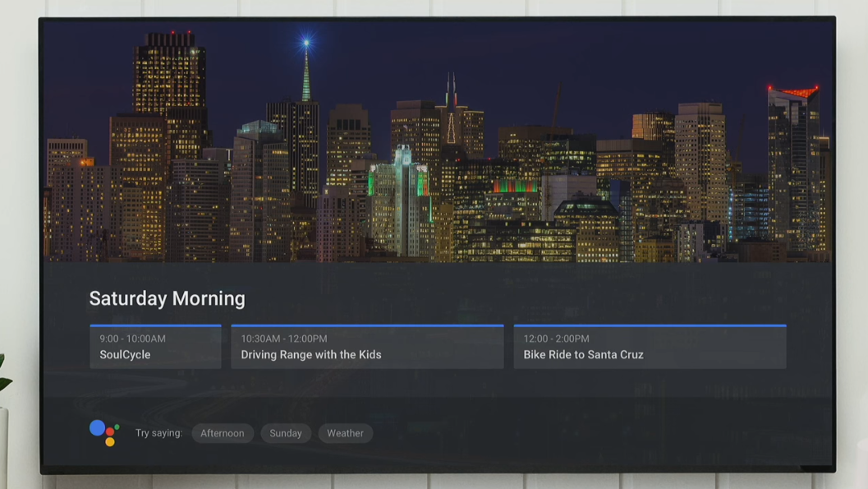Select the Driving Range with the Kids event
The width and height of the screenshot is (868, 489).
click(x=366, y=348)
